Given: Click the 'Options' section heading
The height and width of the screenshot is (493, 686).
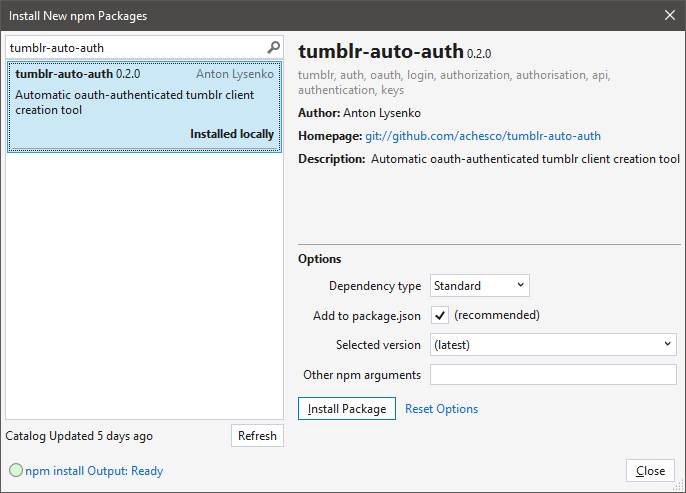Looking at the screenshot, I should (319, 259).
